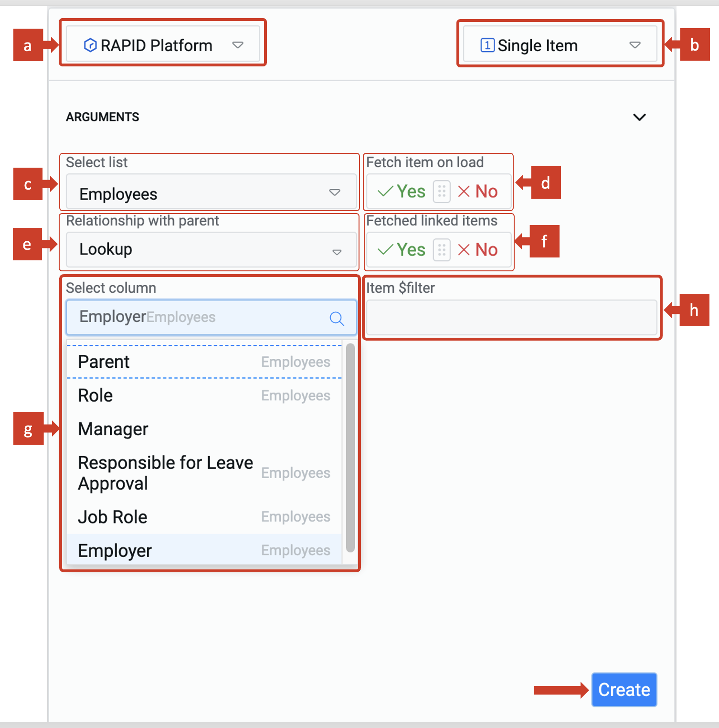The image size is (719, 728).
Task: Open the Select list Employees dropdown
Action: coord(211,192)
